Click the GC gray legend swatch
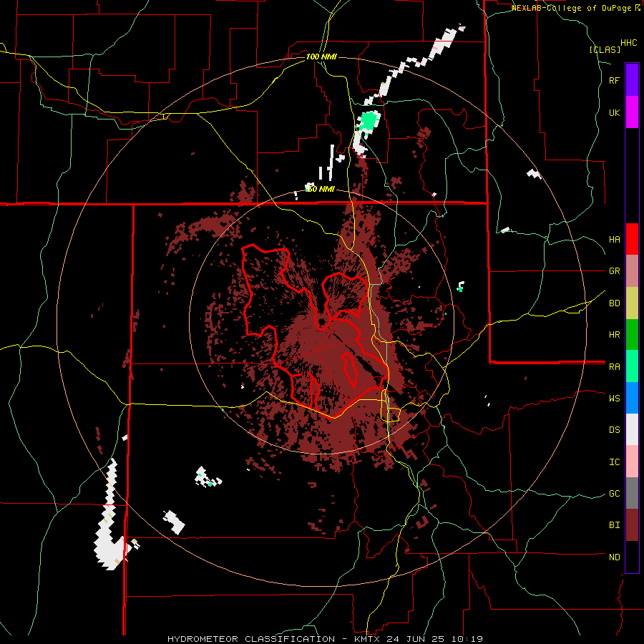644x644 pixels. click(632, 493)
